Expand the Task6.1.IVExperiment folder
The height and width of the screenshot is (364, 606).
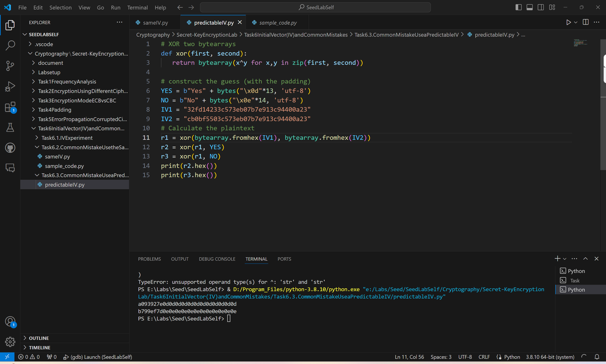(x=75, y=138)
